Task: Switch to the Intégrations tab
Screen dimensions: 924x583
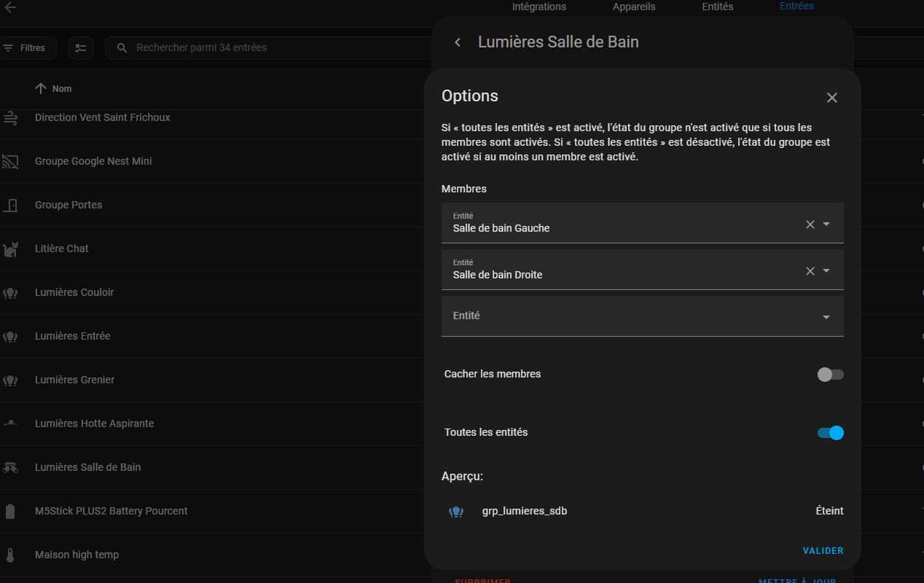Action: (539, 7)
